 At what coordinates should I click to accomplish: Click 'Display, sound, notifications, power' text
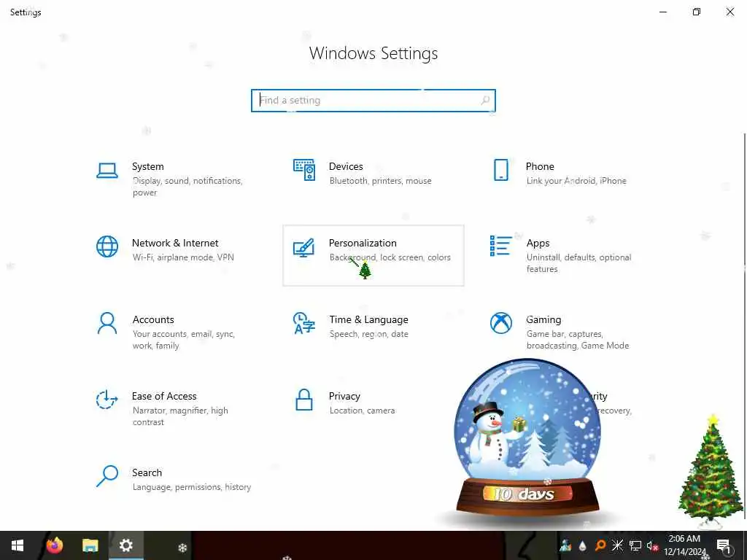pyautogui.click(x=187, y=187)
